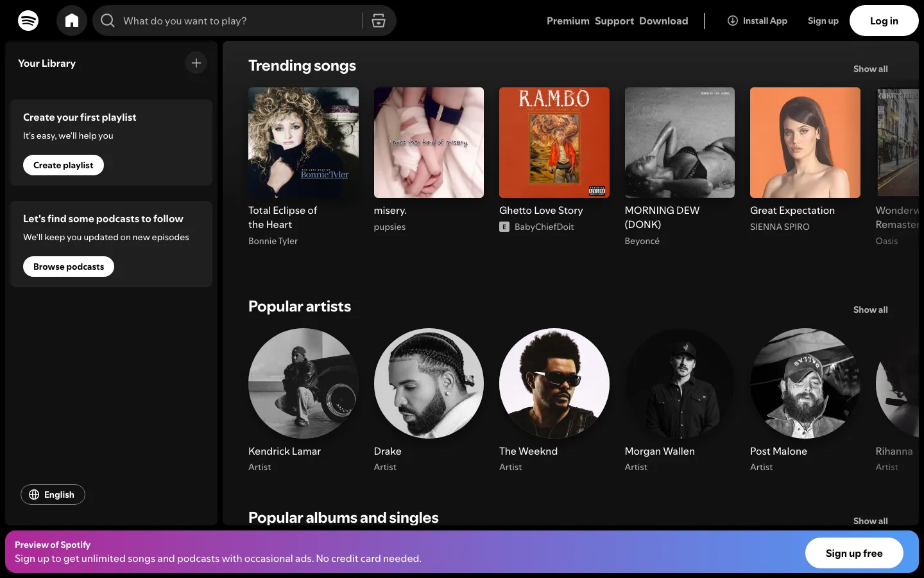Open Total Eclipse of the Heart cover
924x578 pixels.
[304, 143]
